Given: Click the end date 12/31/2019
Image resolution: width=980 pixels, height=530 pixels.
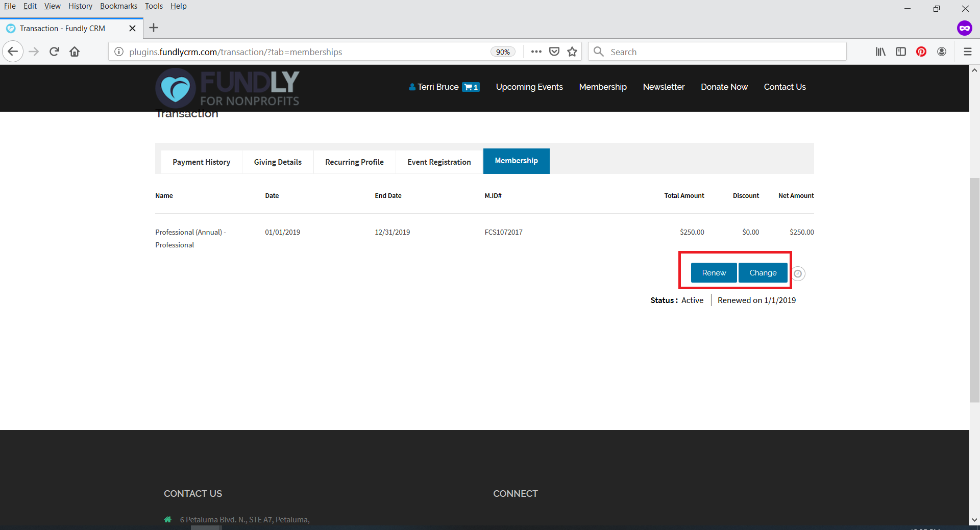Looking at the screenshot, I should [392, 232].
